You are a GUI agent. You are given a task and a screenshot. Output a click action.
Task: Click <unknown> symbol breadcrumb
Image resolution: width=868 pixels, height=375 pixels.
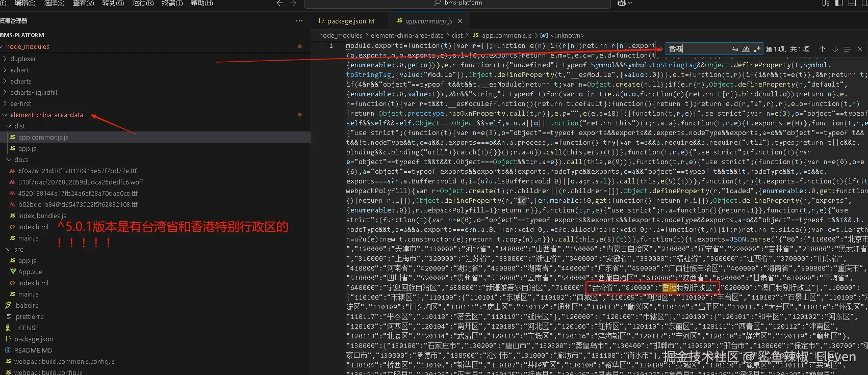coord(563,35)
